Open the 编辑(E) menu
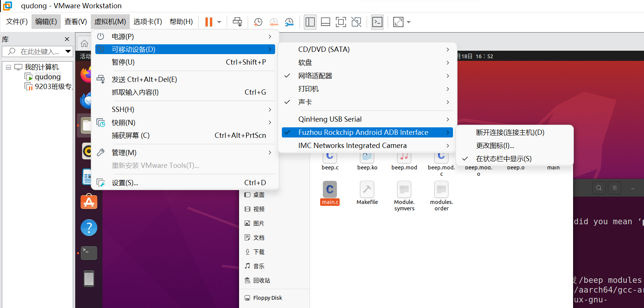 pos(46,22)
